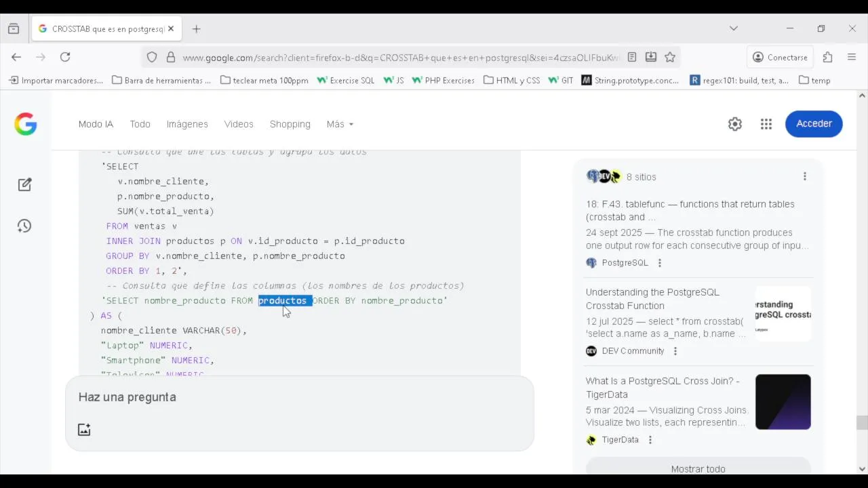868x488 pixels.
Task: Open F.43. tablefunc result link
Action: (x=690, y=211)
